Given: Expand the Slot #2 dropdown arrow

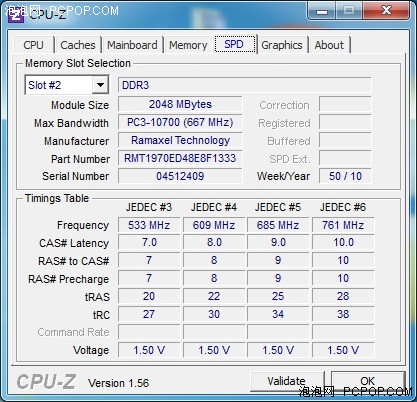Looking at the screenshot, I should pos(100,85).
